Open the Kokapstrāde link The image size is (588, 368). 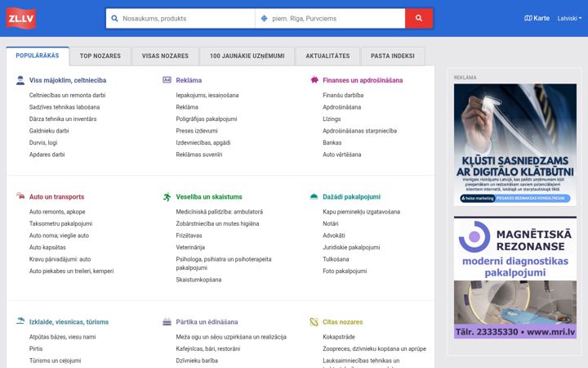coord(339,337)
